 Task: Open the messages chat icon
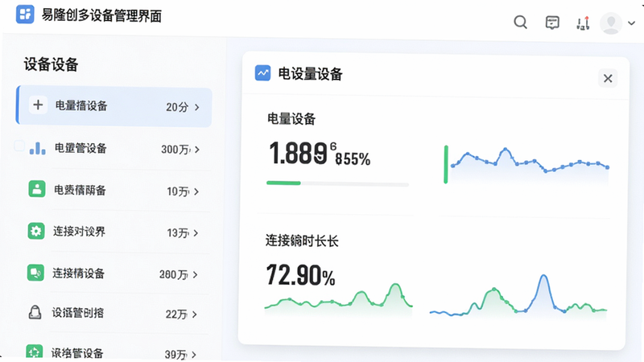(552, 23)
